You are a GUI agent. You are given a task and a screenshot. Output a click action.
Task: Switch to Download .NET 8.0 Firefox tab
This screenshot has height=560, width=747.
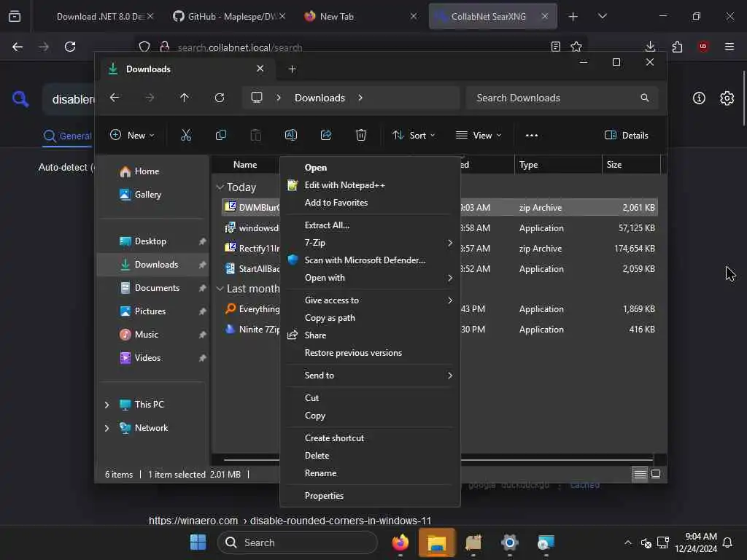tap(100, 17)
